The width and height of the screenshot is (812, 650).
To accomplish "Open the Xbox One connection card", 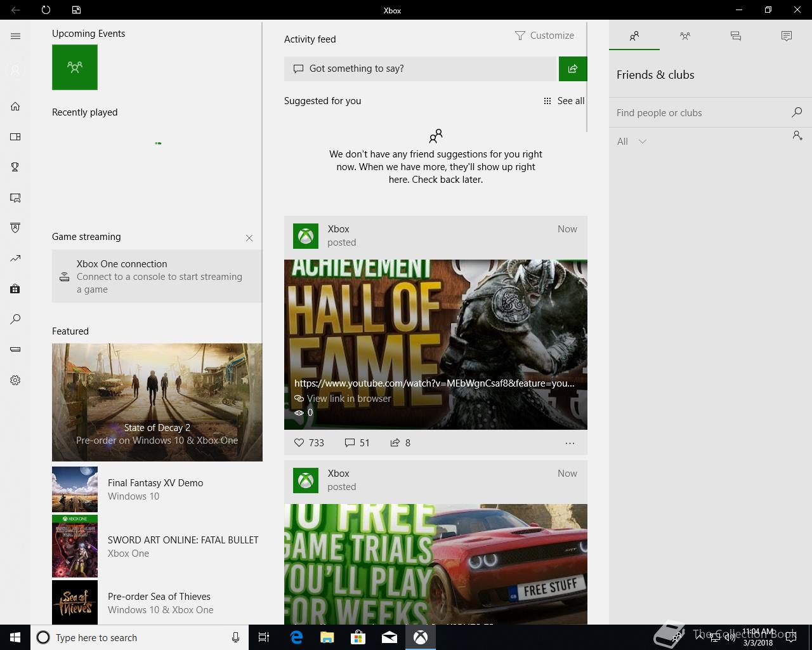I will [x=157, y=276].
